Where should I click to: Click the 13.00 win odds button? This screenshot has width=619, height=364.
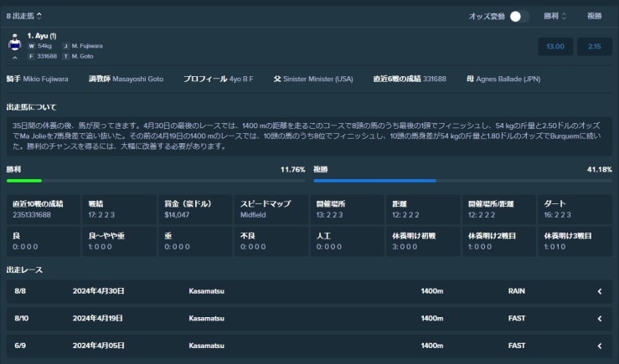tap(555, 47)
